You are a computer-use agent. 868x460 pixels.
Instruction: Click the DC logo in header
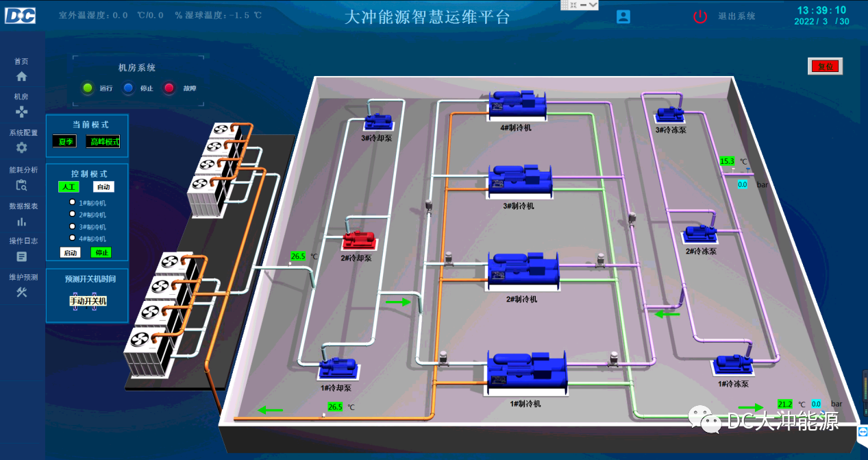(x=21, y=14)
